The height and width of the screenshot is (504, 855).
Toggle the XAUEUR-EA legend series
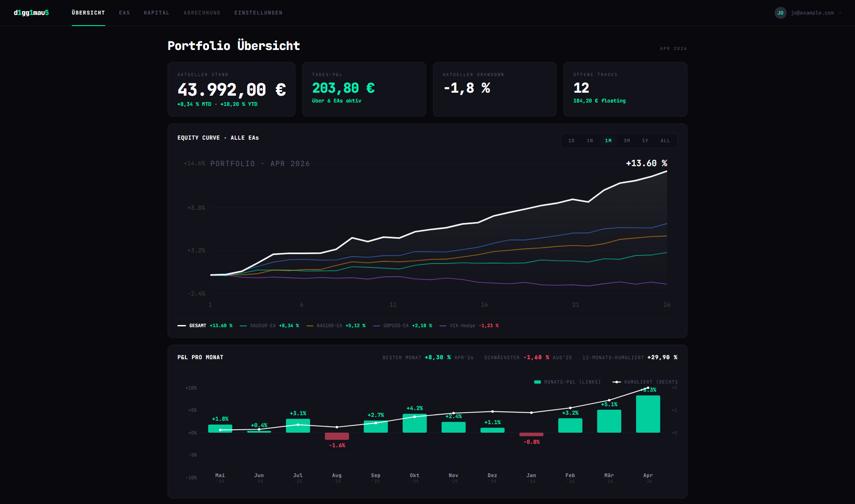click(269, 325)
